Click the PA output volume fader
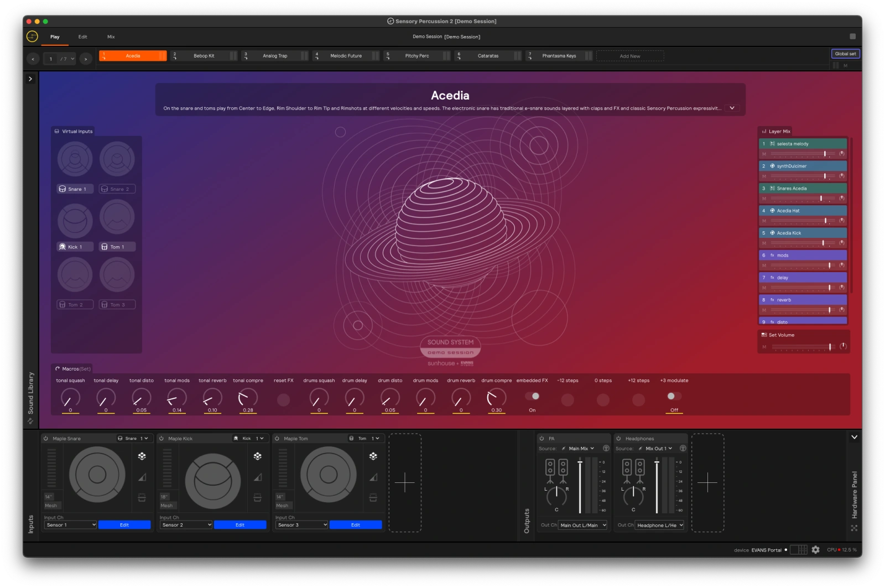Image resolution: width=885 pixels, height=588 pixels. (580, 486)
